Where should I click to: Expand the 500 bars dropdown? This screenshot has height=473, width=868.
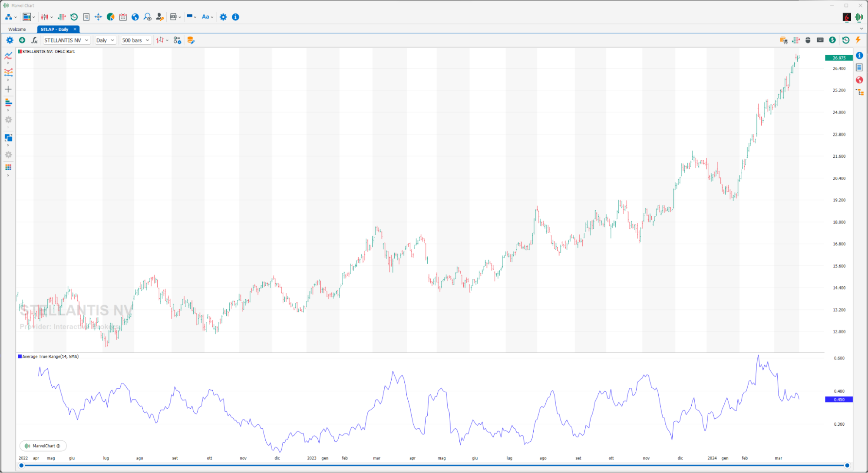(135, 40)
